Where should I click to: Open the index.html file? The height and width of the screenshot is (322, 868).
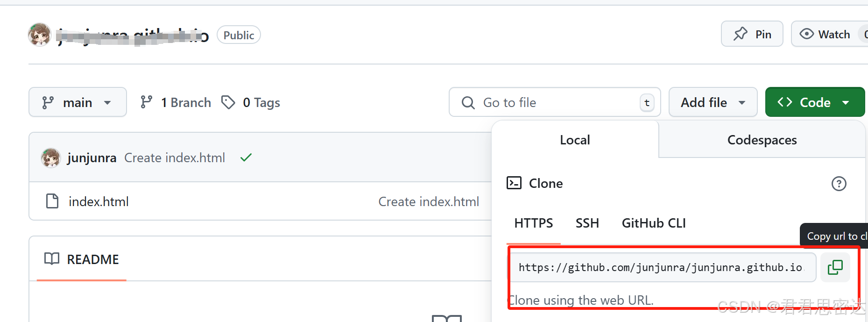(99, 201)
